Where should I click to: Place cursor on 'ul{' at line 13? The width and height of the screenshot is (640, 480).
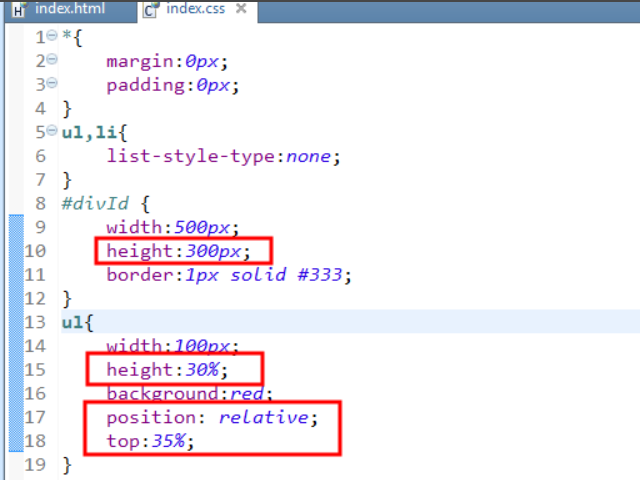[x=78, y=322]
